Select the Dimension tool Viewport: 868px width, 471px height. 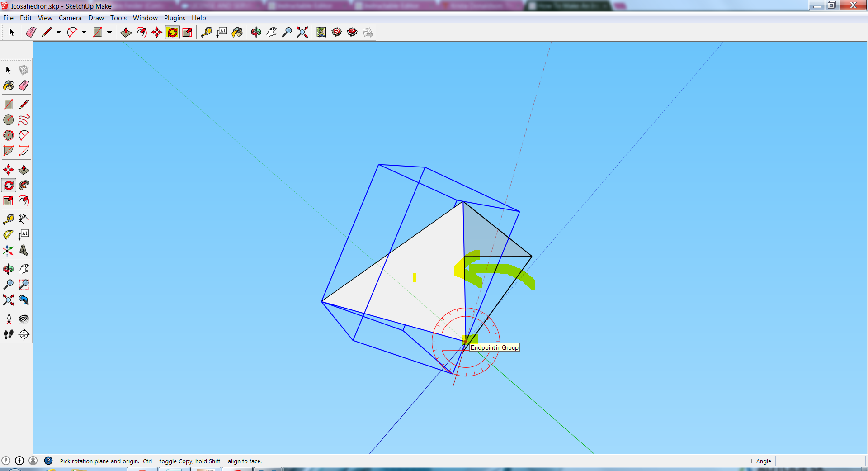point(24,219)
